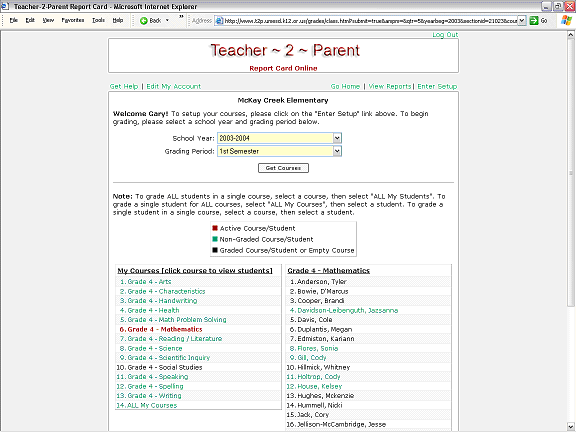
Task: Click the browser address URL field
Action: coord(370,21)
